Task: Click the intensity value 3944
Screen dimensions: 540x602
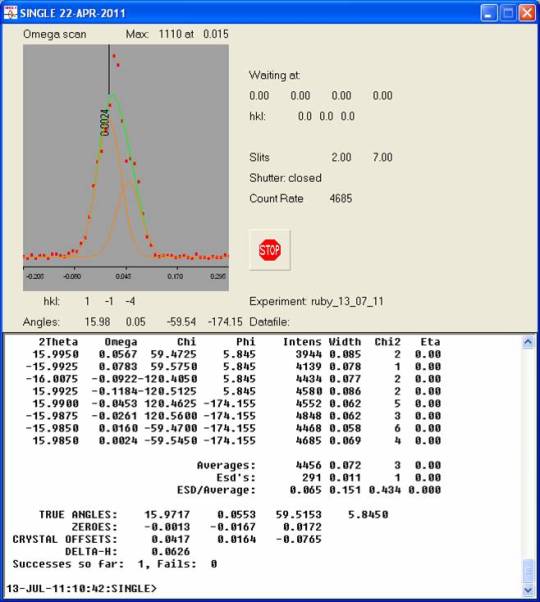Action: (x=309, y=354)
